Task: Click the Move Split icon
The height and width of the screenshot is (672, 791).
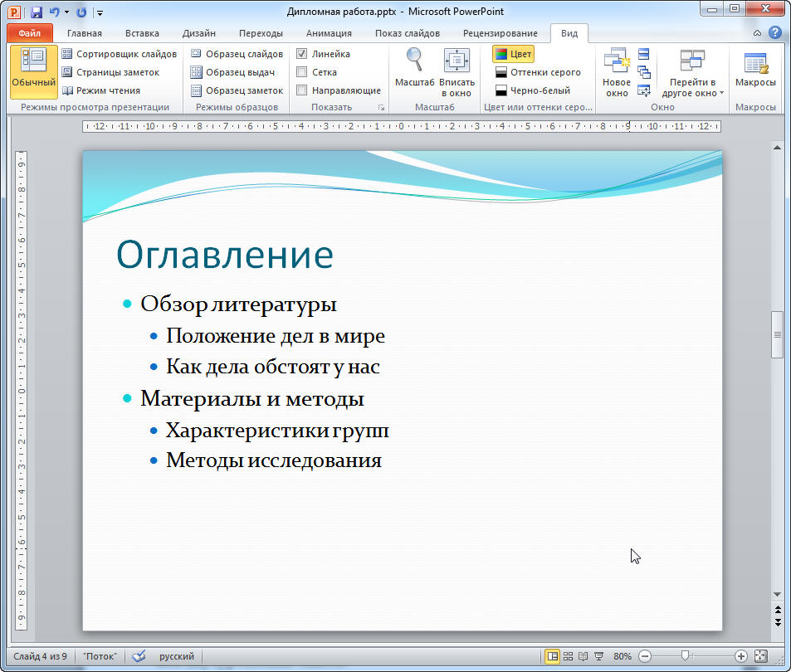Action: point(644,90)
